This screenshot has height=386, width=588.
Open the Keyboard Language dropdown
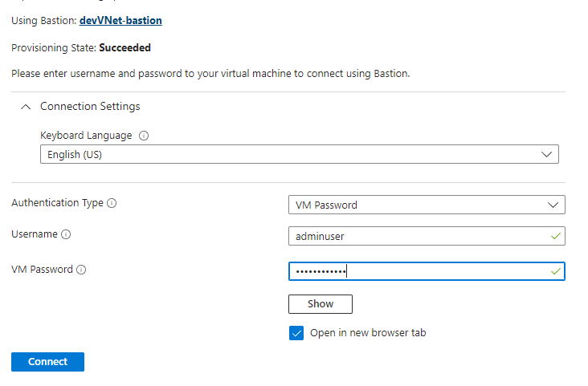coord(300,154)
